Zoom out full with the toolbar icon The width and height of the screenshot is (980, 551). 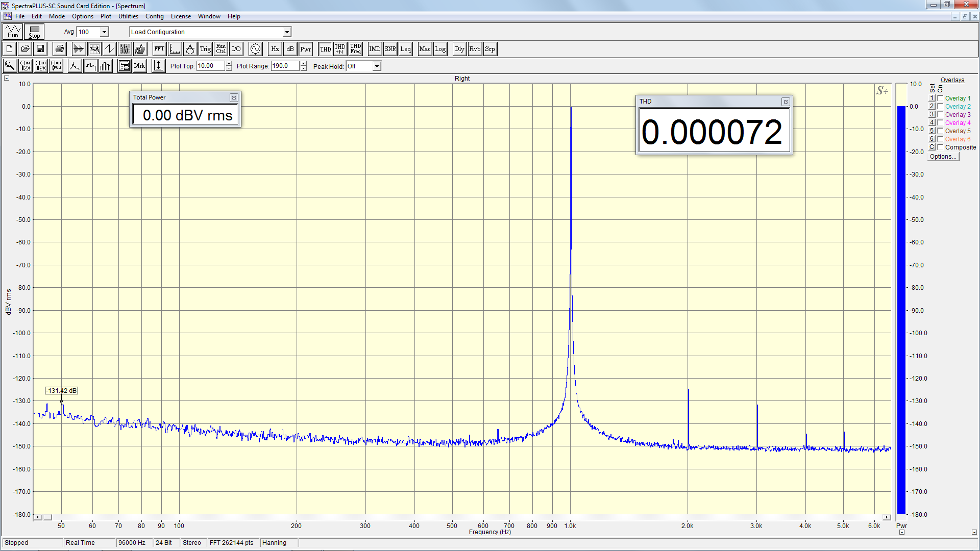[x=56, y=66]
